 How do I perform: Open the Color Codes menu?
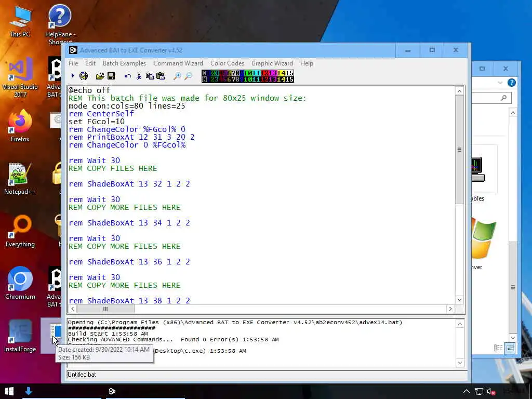coord(228,63)
